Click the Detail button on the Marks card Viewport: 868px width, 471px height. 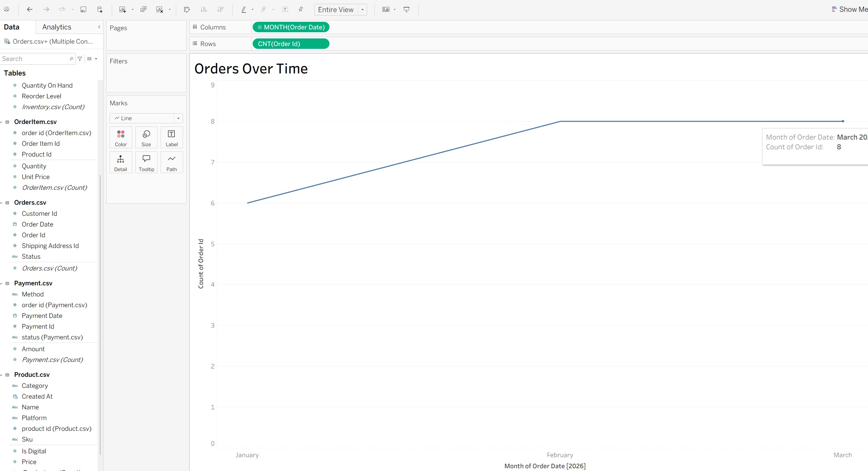pyautogui.click(x=120, y=162)
